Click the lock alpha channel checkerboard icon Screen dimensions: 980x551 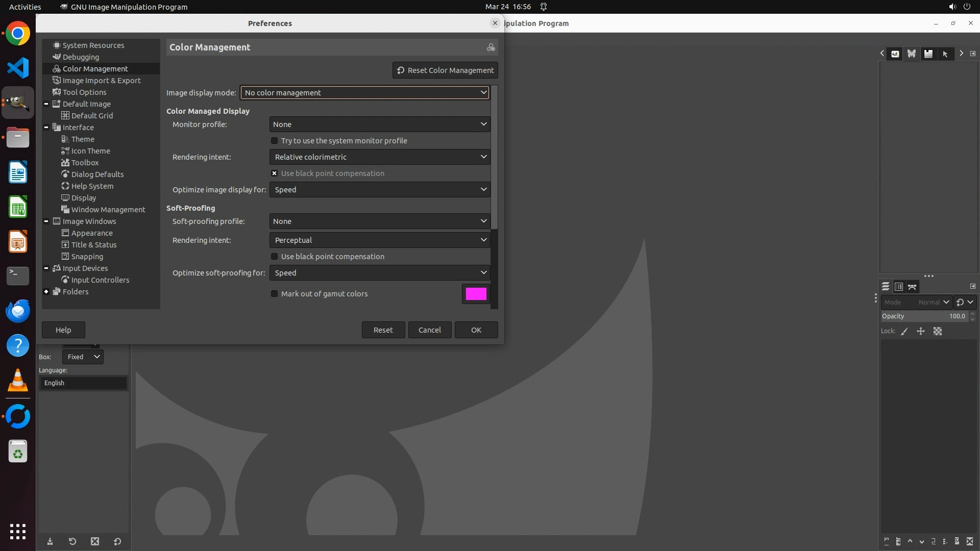[x=938, y=331]
